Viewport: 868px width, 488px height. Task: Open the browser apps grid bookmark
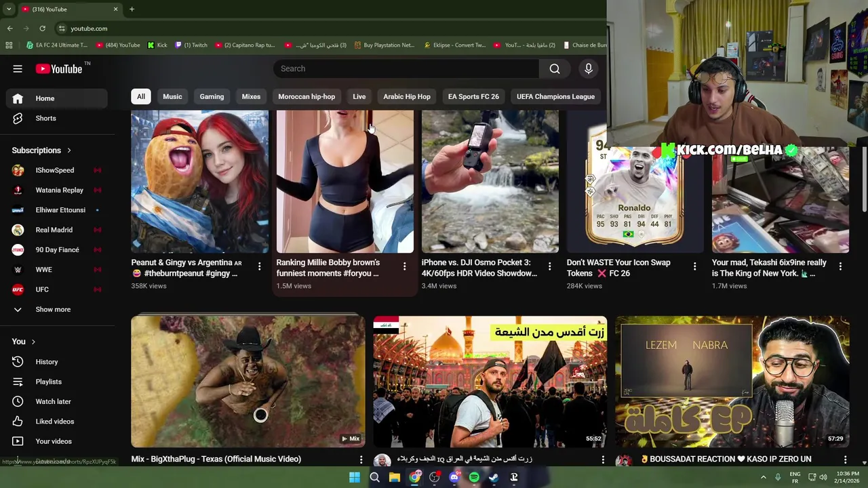[9, 45]
